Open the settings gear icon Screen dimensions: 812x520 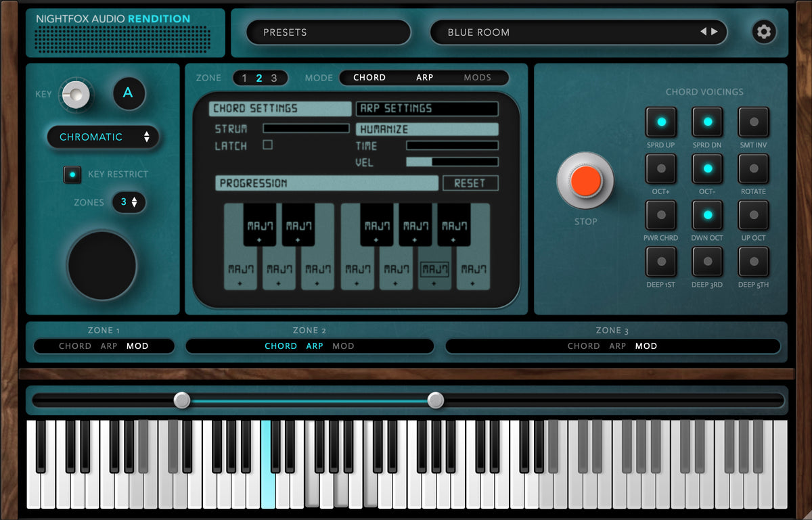coord(764,32)
